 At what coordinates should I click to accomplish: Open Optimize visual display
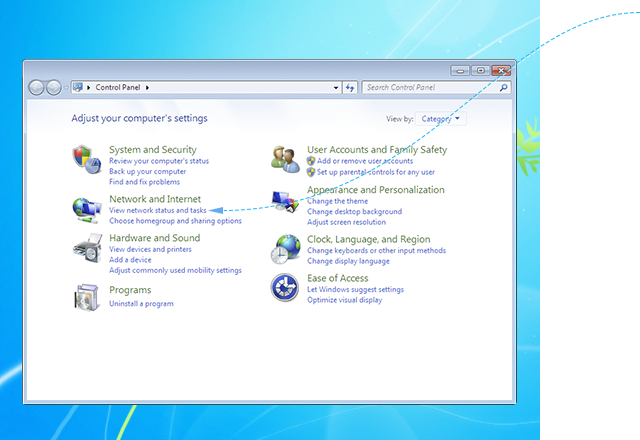[x=344, y=300]
